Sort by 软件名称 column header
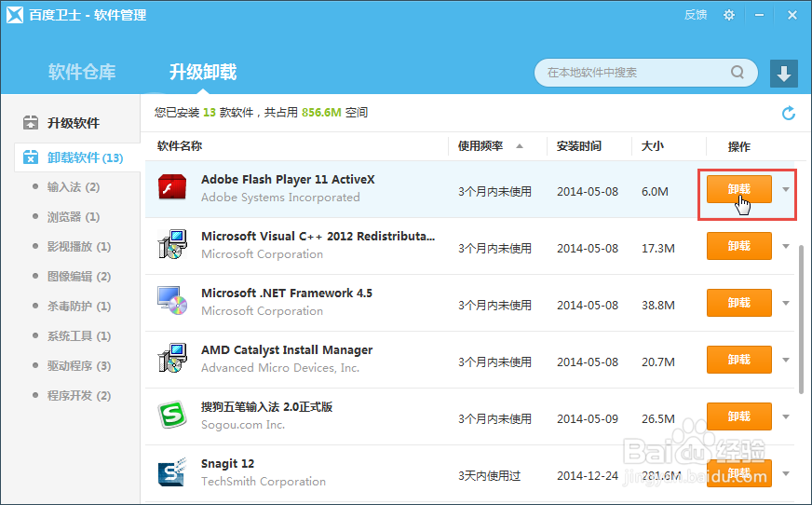 [180, 146]
